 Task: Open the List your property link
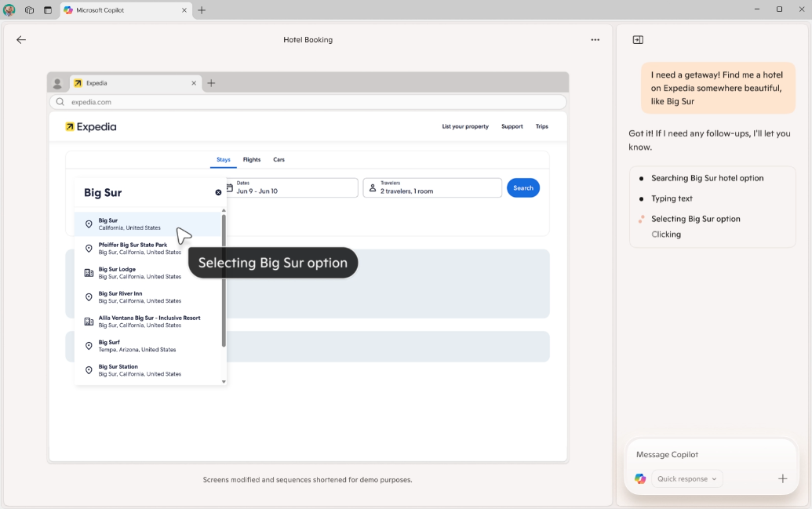(465, 126)
